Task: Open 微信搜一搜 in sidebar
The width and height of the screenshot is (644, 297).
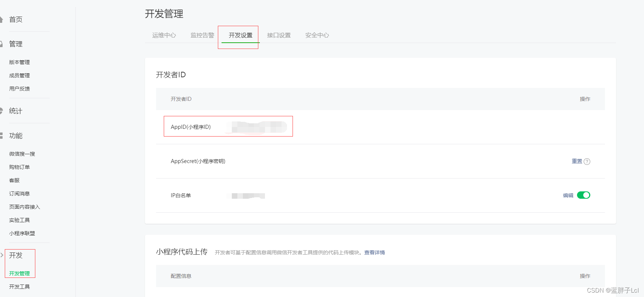Action: click(x=22, y=154)
